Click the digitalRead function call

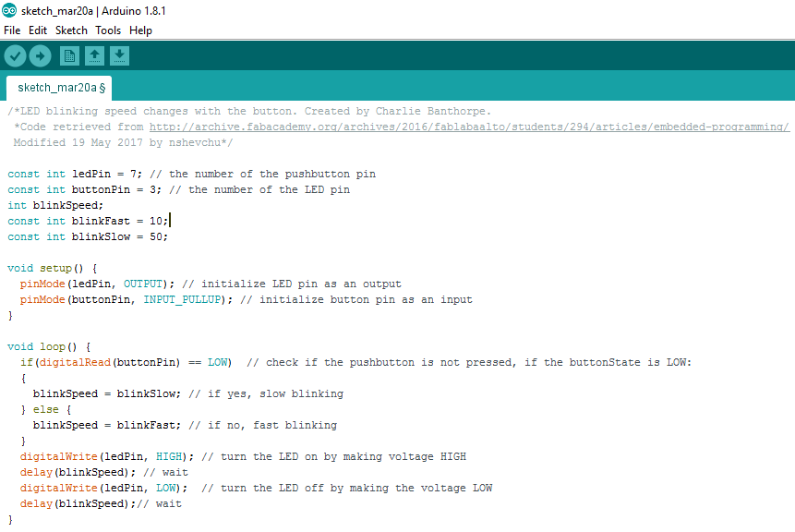(75, 363)
